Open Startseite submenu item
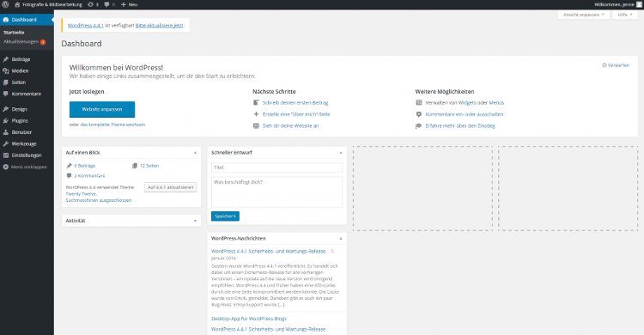This screenshot has height=335, width=644. 14,32
